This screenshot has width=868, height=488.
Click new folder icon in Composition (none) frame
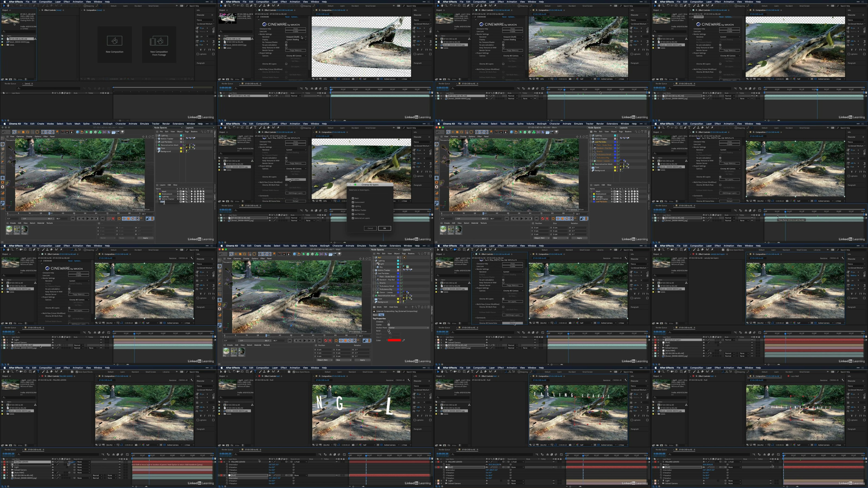[7, 79]
